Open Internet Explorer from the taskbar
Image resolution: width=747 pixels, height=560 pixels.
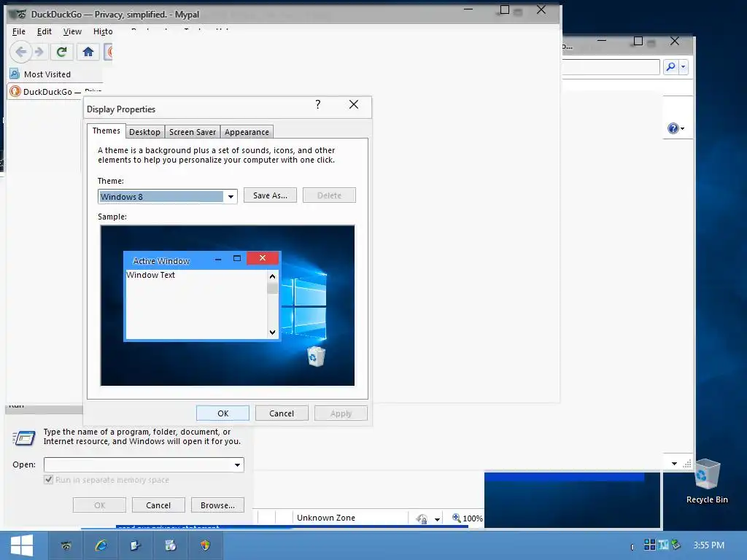[x=101, y=545]
